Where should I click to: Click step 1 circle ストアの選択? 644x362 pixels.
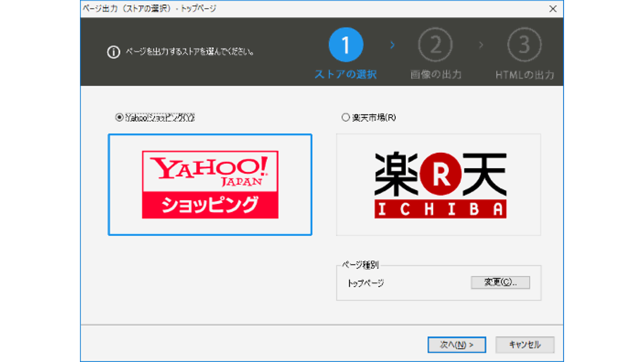[x=346, y=45]
